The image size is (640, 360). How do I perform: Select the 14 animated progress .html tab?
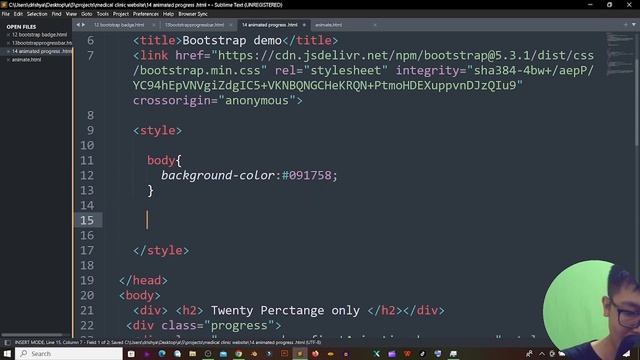[x=269, y=25]
